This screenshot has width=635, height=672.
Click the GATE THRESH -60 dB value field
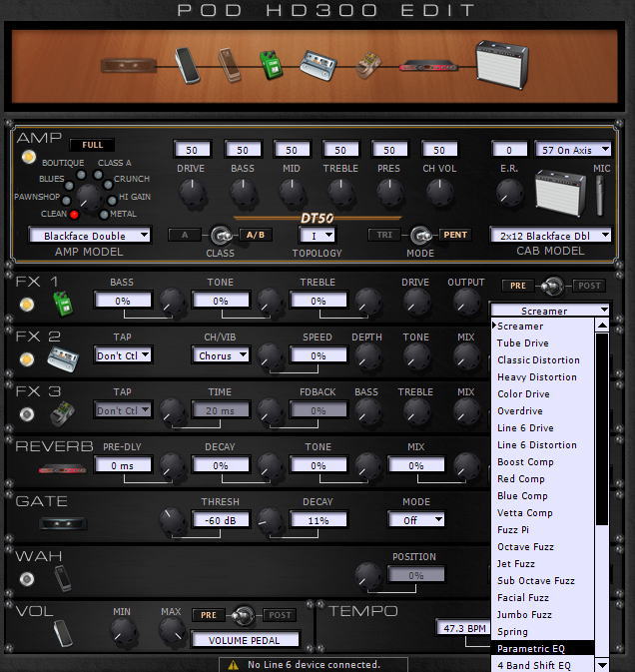[x=220, y=520]
